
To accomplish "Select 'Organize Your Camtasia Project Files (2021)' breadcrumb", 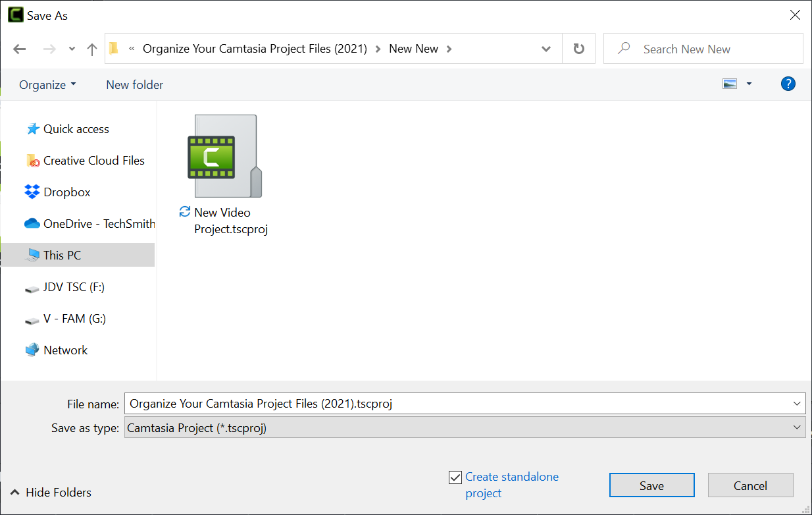I will coord(255,49).
